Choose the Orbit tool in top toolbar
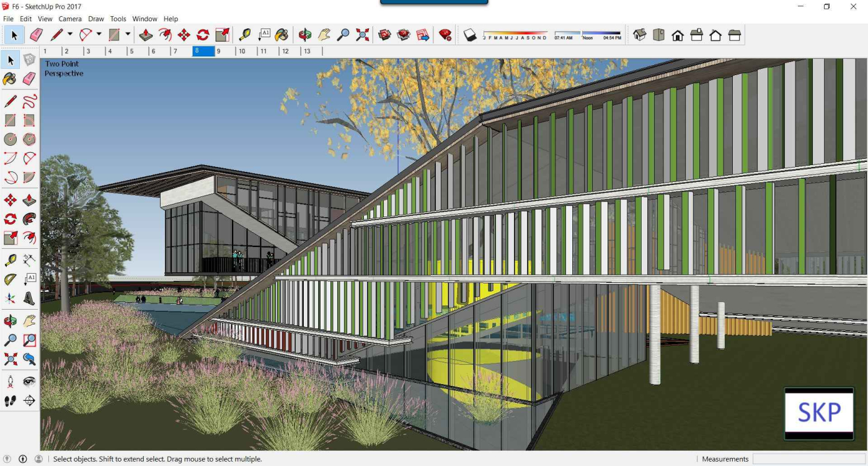 click(304, 35)
